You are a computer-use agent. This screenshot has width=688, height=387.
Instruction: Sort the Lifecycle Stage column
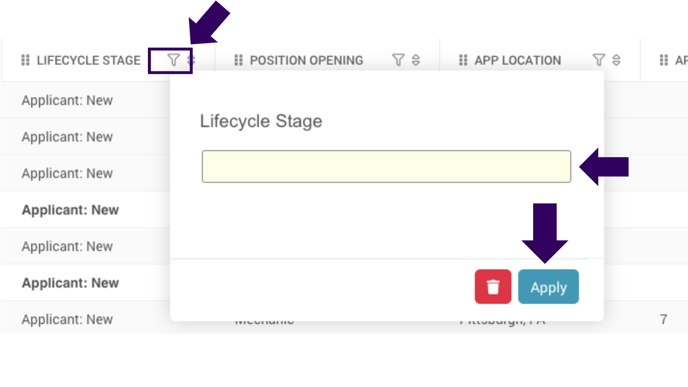(x=190, y=60)
